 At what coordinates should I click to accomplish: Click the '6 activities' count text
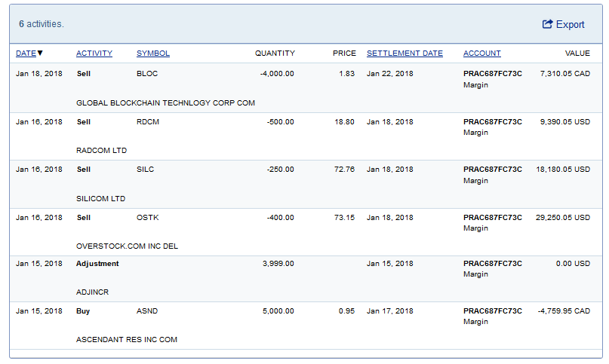[x=42, y=24]
